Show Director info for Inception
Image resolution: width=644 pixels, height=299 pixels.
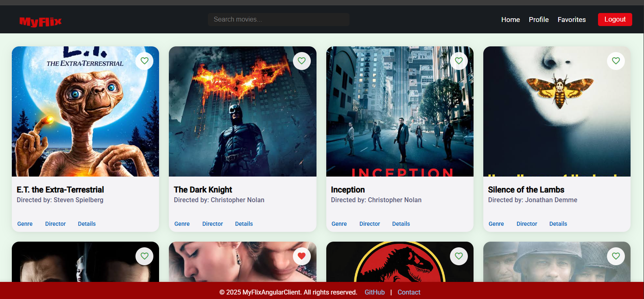pyautogui.click(x=370, y=224)
